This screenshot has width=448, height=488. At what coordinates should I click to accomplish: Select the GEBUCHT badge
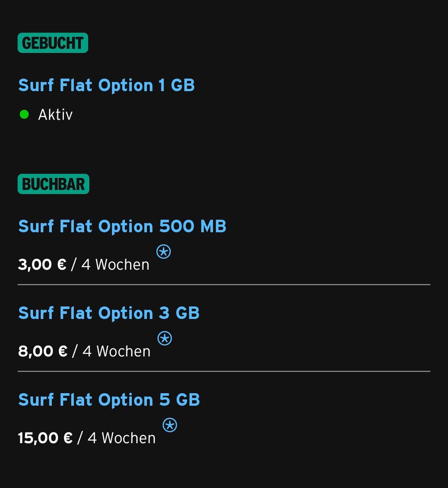click(53, 43)
